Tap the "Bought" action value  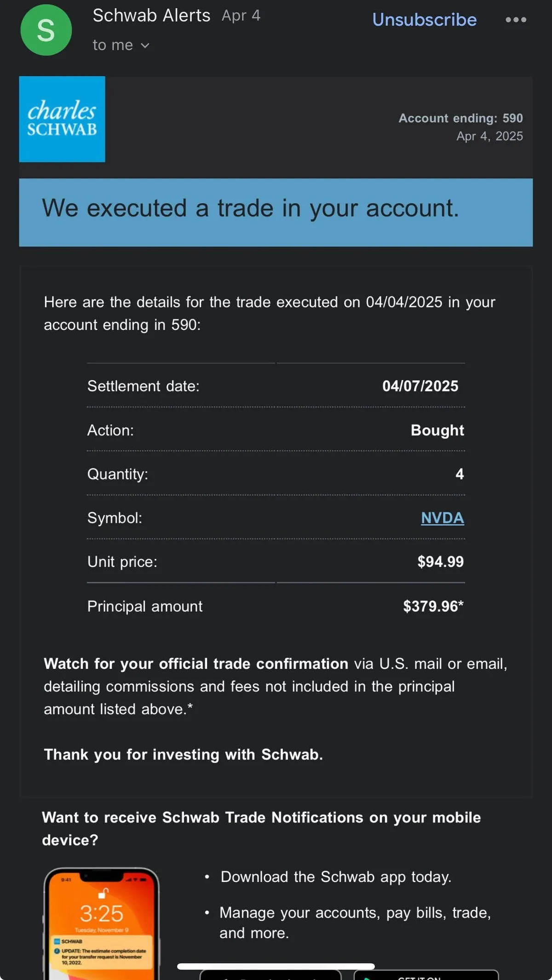tap(437, 430)
